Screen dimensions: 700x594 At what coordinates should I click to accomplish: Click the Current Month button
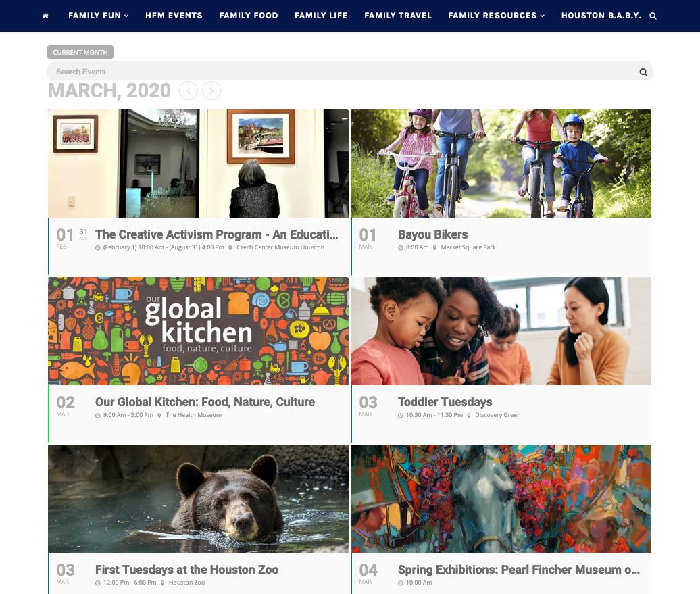click(x=80, y=52)
